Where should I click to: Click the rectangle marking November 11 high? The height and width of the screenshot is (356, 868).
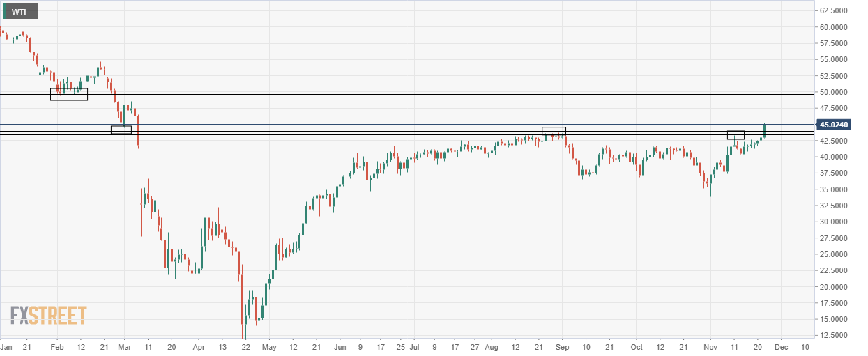pyautogui.click(x=736, y=135)
